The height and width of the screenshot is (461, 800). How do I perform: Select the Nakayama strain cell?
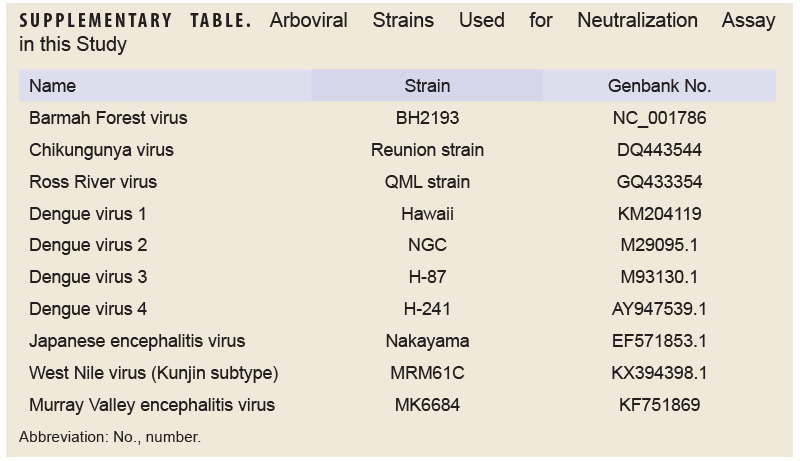(427, 341)
